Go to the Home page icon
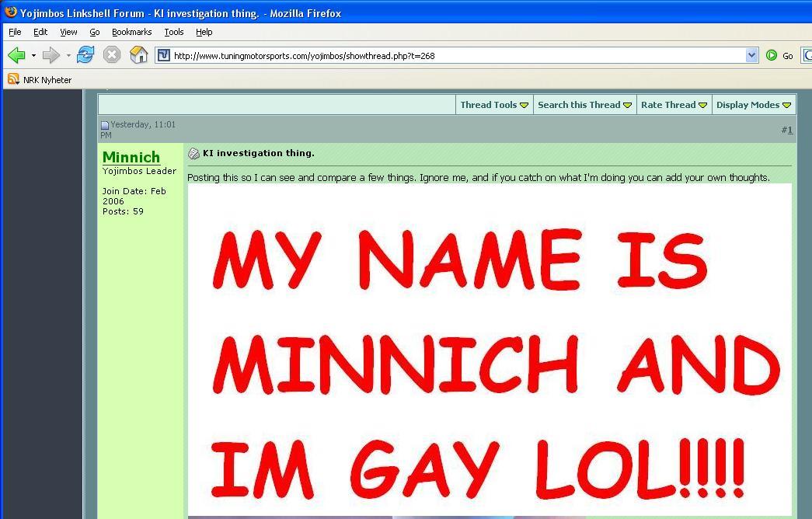Image resolution: width=812 pixels, height=519 pixels. (x=138, y=55)
